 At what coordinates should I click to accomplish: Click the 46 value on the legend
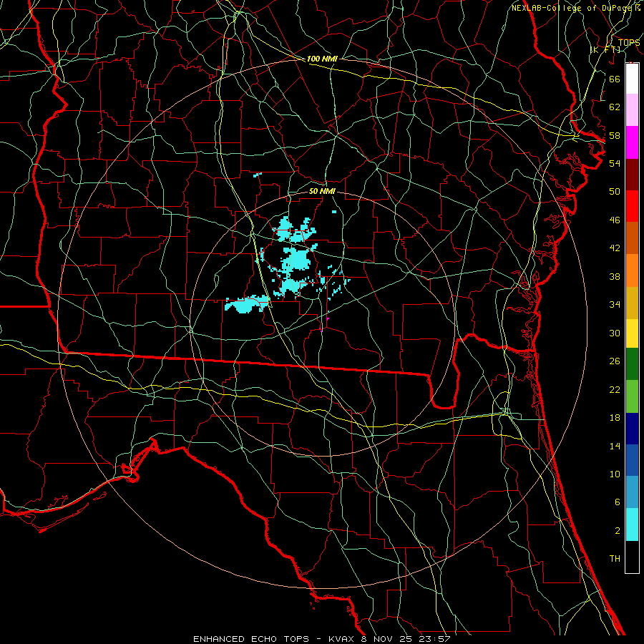[x=615, y=220]
